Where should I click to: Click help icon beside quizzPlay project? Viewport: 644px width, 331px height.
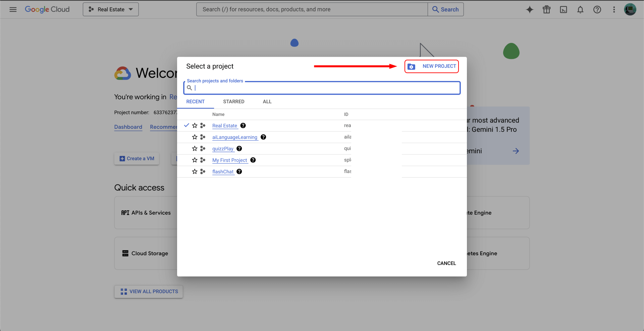pos(239,149)
